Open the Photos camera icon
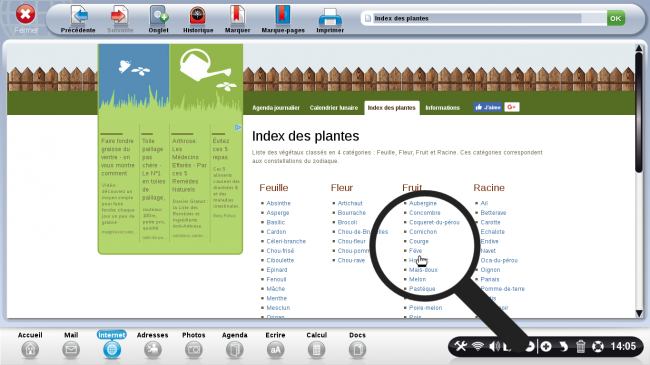650x365 pixels. pyautogui.click(x=194, y=350)
